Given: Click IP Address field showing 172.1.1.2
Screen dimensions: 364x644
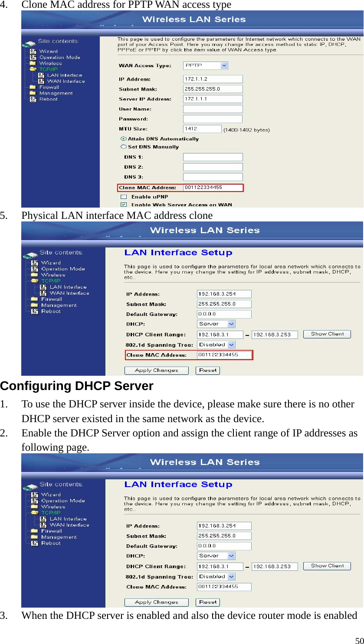Looking at the screenshot, I should tap(213, 79).
